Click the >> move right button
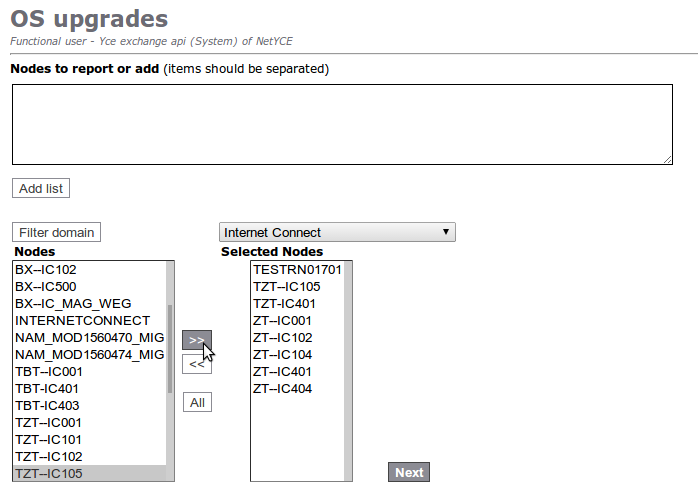The image size is (698, 488). coord(196,340)
